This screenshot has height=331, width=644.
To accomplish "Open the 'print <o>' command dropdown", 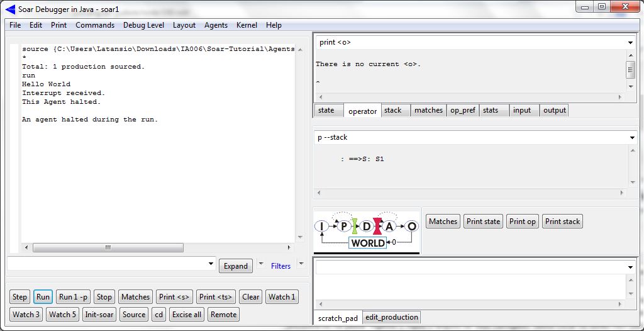I will (x=631, y=43).
